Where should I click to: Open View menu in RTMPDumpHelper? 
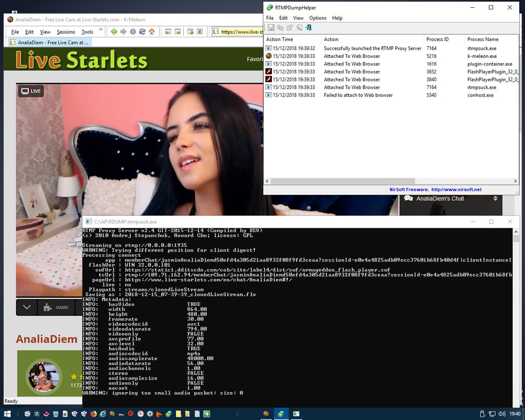click(298, 18)
